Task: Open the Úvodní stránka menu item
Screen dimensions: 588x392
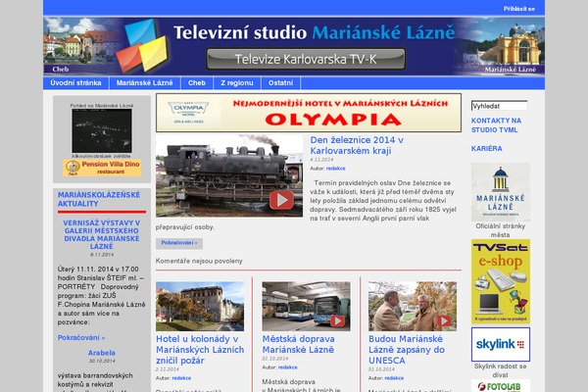Action: point(75,83)
